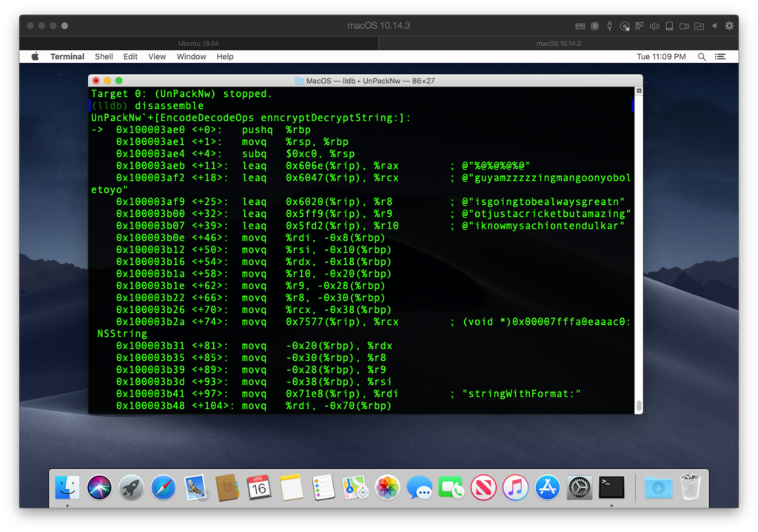Switch to the macOS 10.14.3 tab
This screenshot has width=758, height=532.
click(558, 44)
